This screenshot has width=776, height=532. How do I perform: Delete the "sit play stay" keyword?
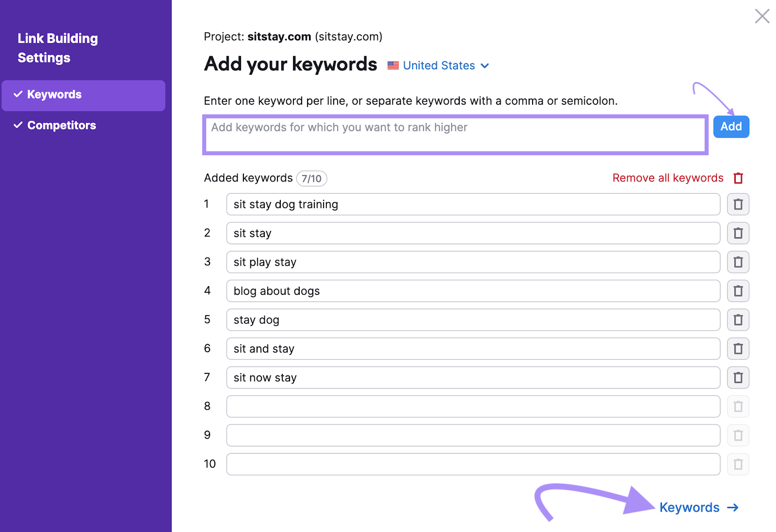coord(738,262)
